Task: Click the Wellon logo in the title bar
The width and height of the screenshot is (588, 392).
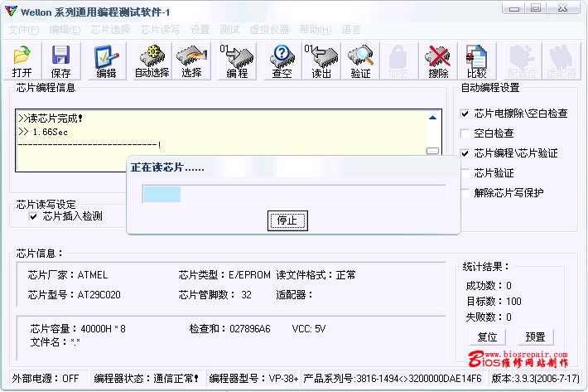Action: 11,12
